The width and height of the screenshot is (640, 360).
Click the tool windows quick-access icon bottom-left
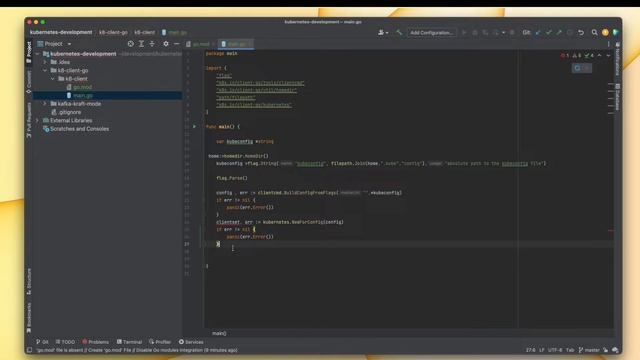point(29,350)
